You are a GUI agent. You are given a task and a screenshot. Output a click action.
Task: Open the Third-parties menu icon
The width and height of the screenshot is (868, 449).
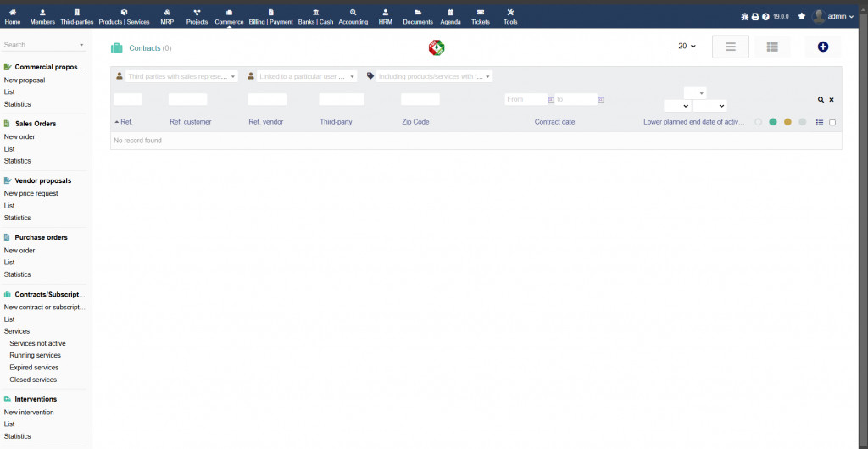77,12
